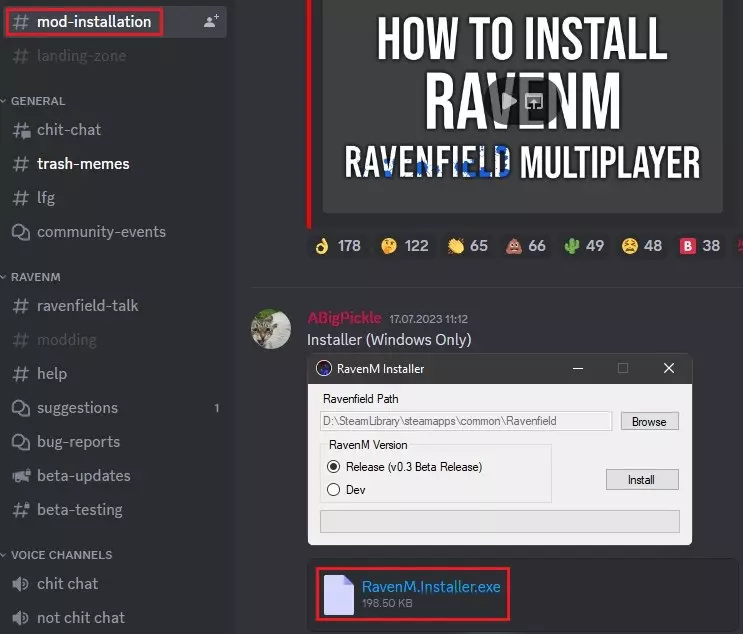Viewport: 743px width, 634px height.
Task: Click the Browse button
Action: (649, 421)
